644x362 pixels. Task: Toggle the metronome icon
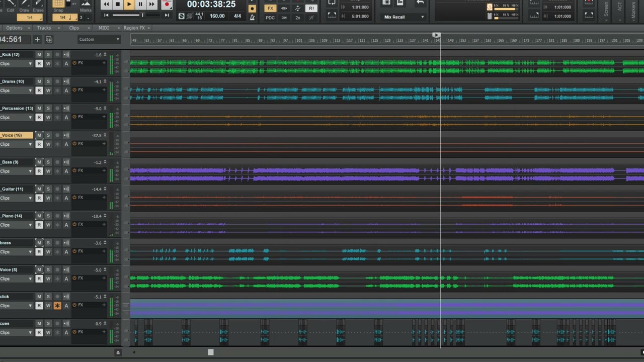coord(252,17)
